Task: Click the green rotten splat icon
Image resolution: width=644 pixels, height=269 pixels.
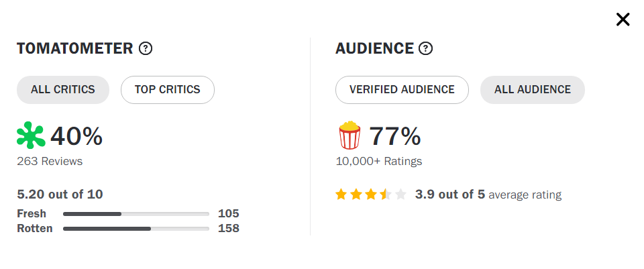Action: (x=31, y=136)
